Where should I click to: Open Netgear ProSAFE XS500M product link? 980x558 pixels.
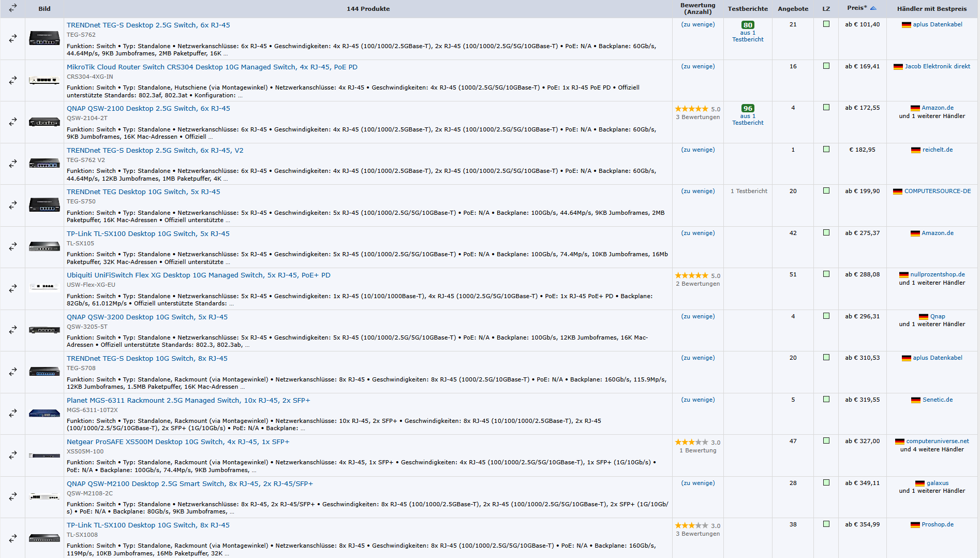(x=178, y=442)
